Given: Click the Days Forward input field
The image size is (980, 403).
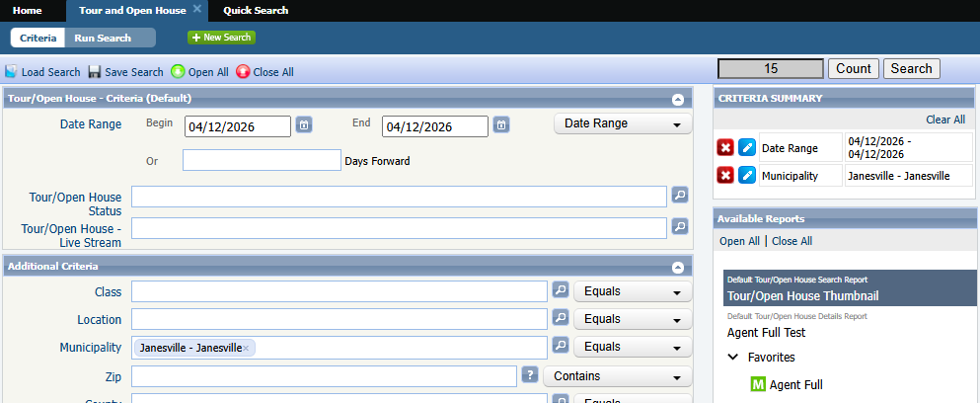Looking at the screenshot, I should pyautogui.click(x=261, y=160).
